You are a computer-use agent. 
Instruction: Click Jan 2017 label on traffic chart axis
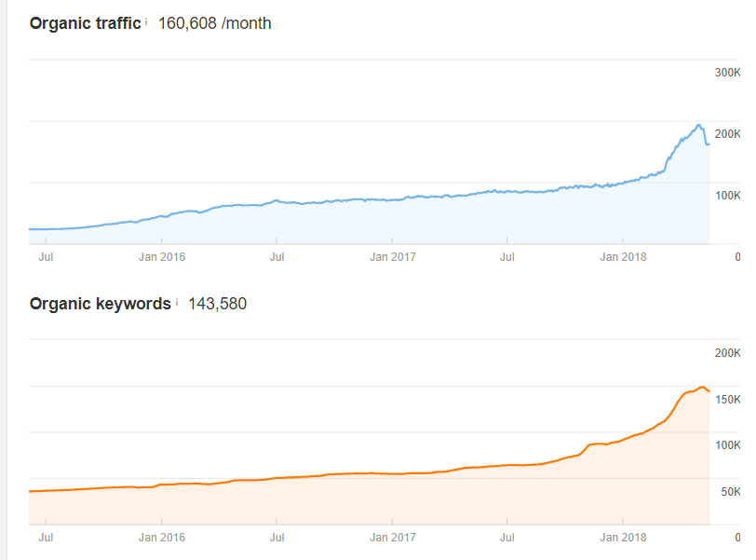tap(393, 256)
